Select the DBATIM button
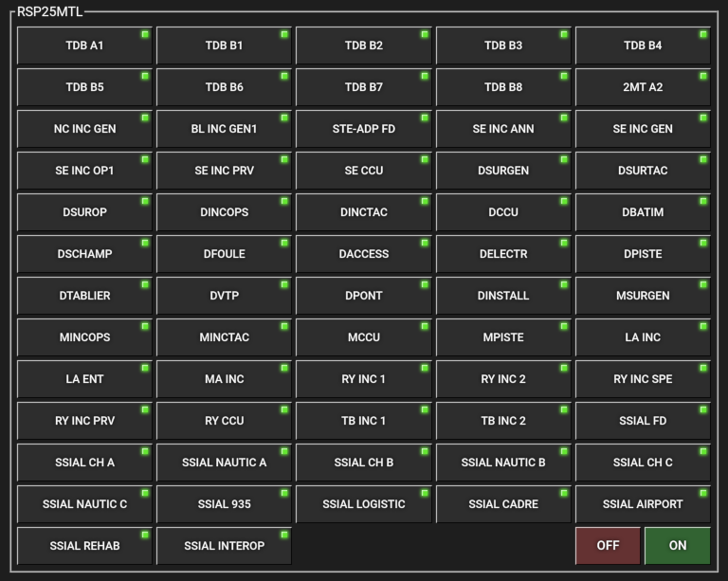 click(x=643, y=212)
